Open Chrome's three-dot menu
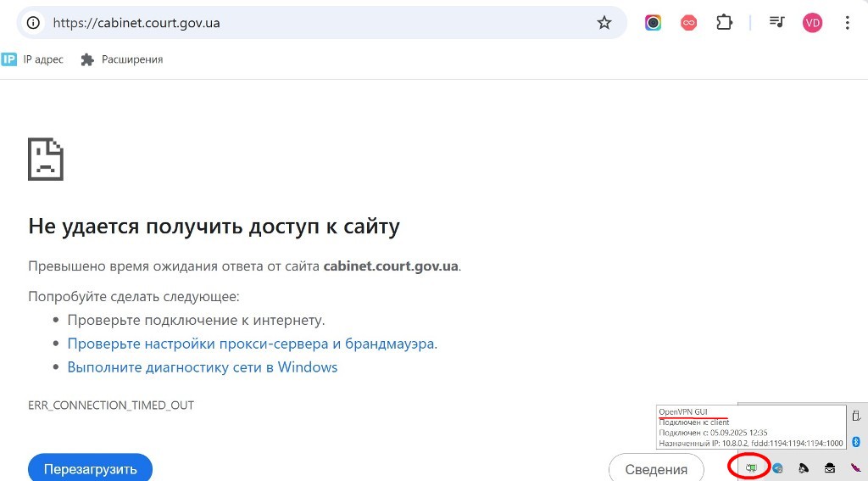Viewport: 868px width, 481px height. click(x=847, y=23)
